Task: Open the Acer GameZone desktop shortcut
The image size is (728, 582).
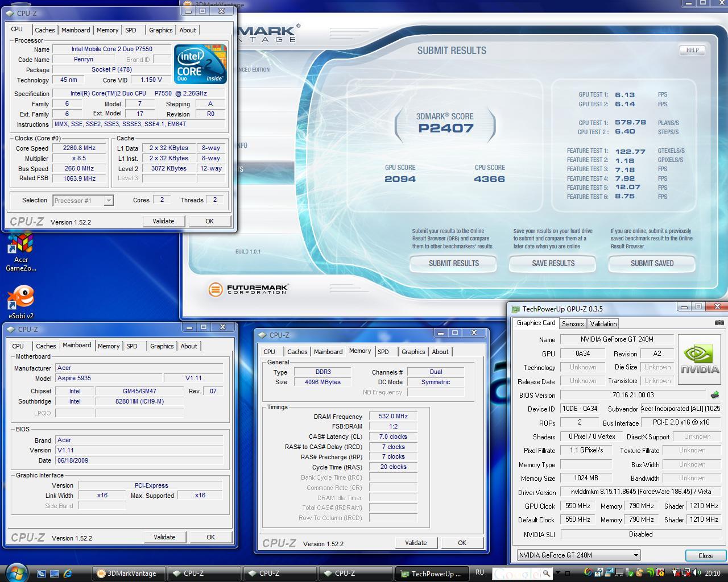Action: (21, 251)
